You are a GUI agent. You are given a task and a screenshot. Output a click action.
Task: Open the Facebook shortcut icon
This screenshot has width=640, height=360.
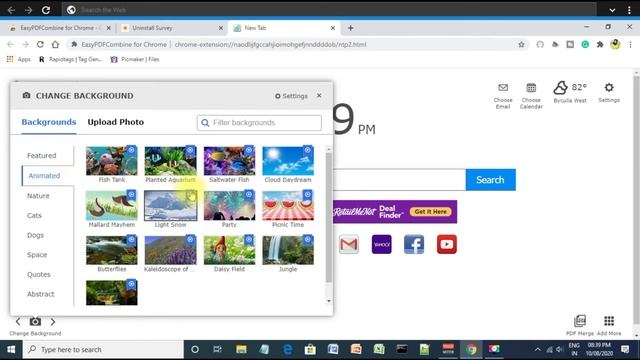coord(414,244)
